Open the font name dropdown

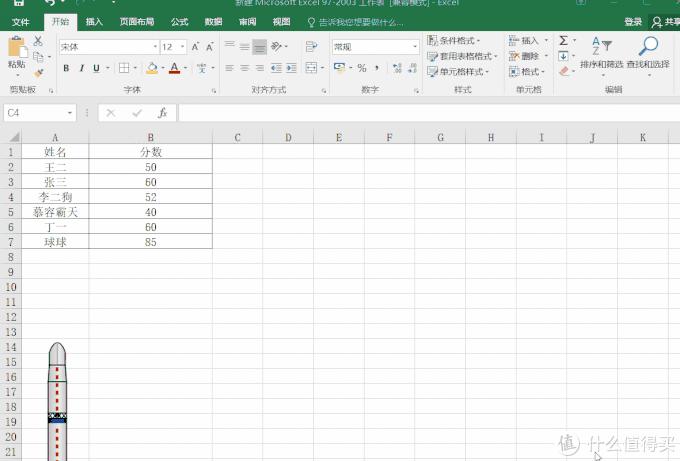(155, 47)
